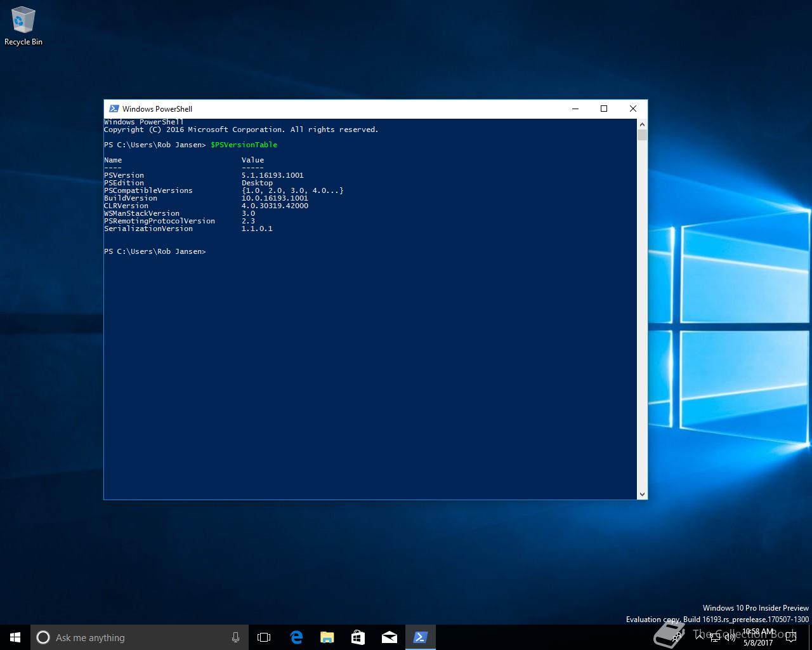Click the PSRemotingProtocolVersion row name

159,221
